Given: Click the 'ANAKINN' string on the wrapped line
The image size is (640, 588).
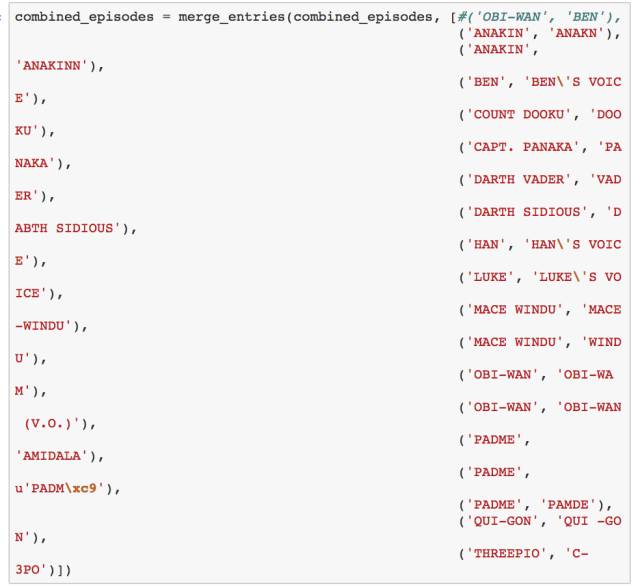Looking at the screenshot, I should coord(59,65).
